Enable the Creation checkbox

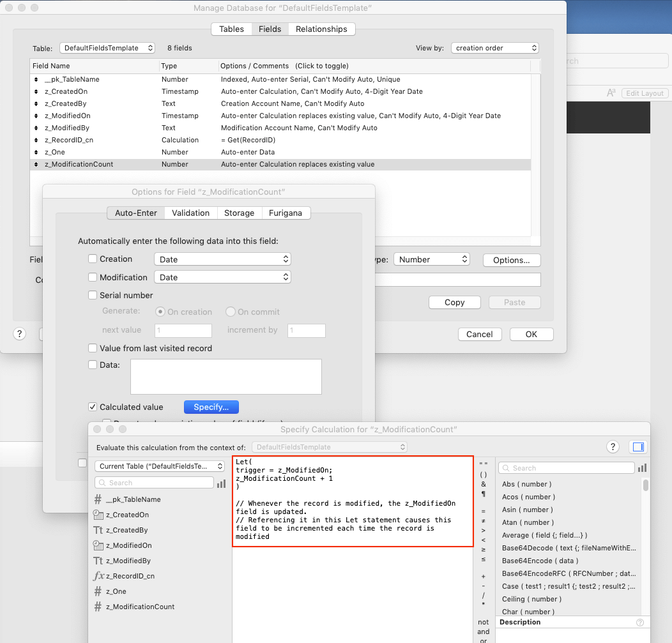pos(93,259)
